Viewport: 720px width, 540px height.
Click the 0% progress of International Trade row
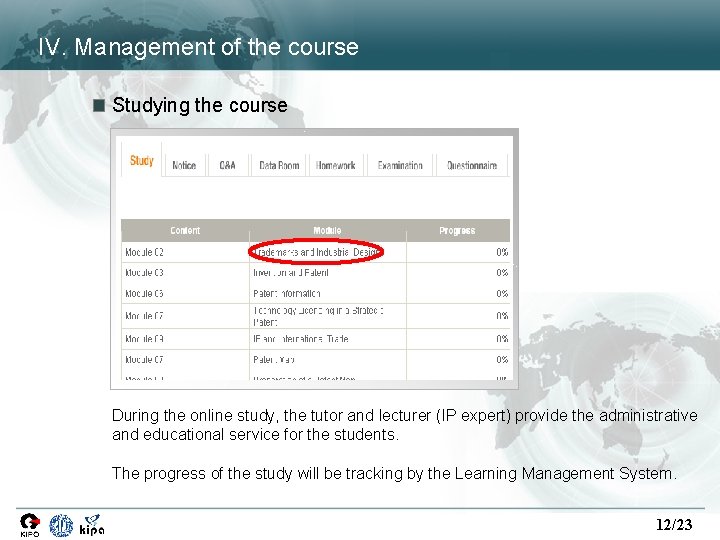pyautogui.click(x=502, y=339)
